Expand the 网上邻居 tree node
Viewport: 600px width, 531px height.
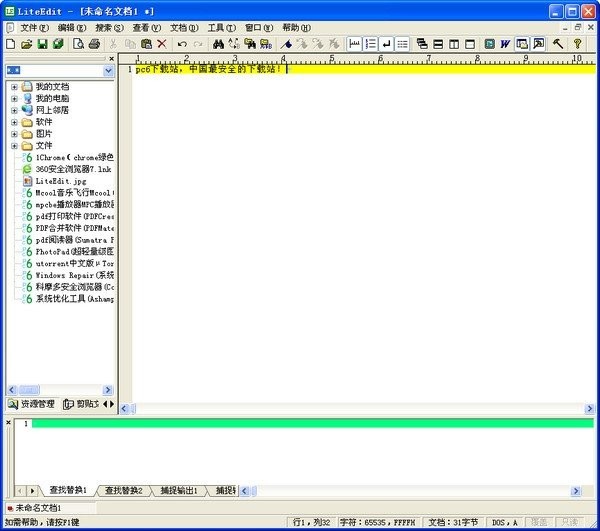(x=14, y=111)
